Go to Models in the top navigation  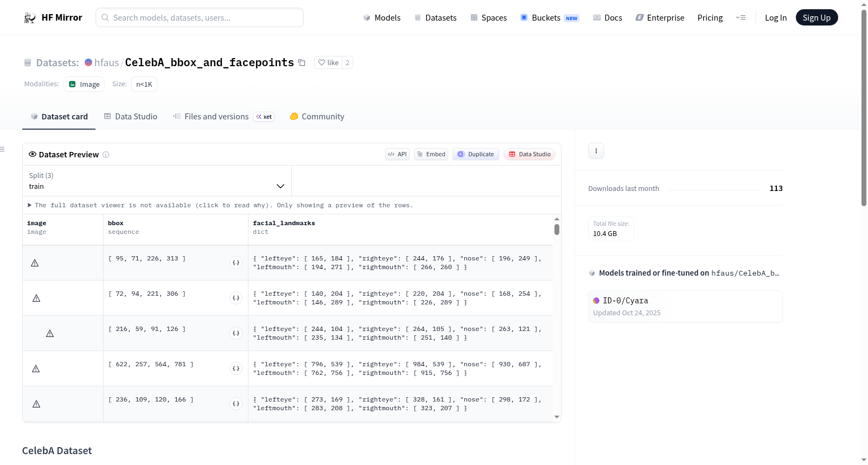click(382, 18)
